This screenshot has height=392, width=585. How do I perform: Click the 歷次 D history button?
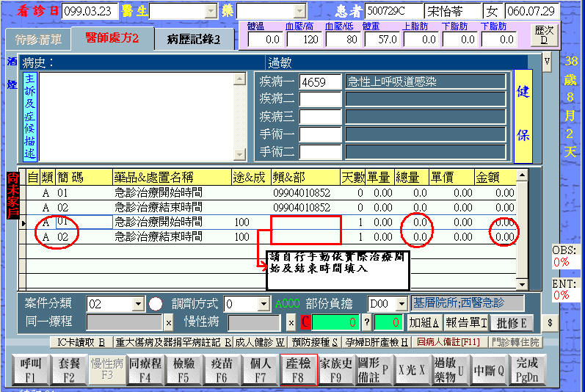point(544,35)
